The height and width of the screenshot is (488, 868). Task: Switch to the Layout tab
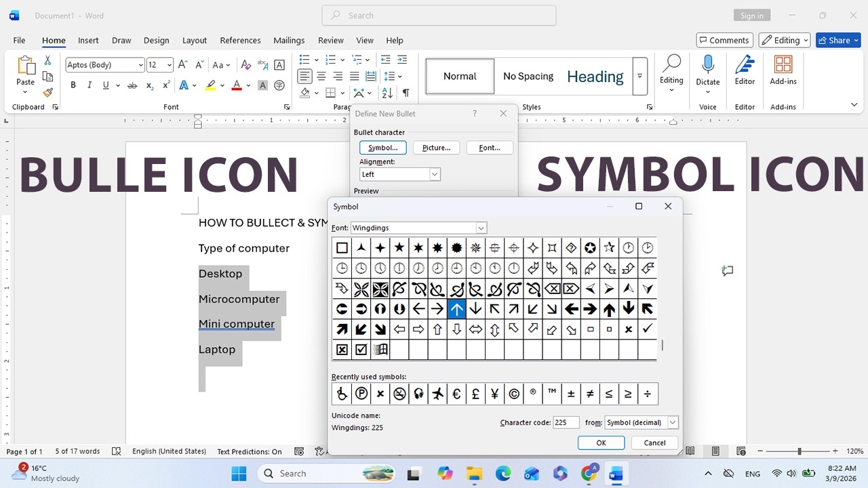pyautogui.click(x=195, y=40)
